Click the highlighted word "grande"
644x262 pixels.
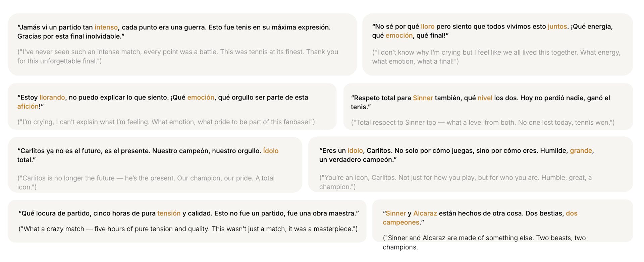tap(581, 151)
